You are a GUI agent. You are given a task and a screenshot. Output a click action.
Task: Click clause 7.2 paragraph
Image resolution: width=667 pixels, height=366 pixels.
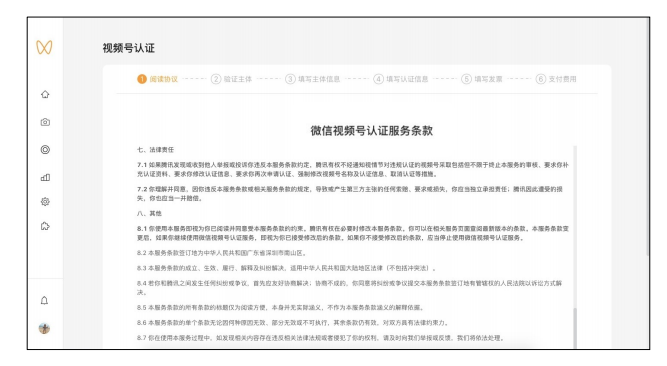coord(350,194)
